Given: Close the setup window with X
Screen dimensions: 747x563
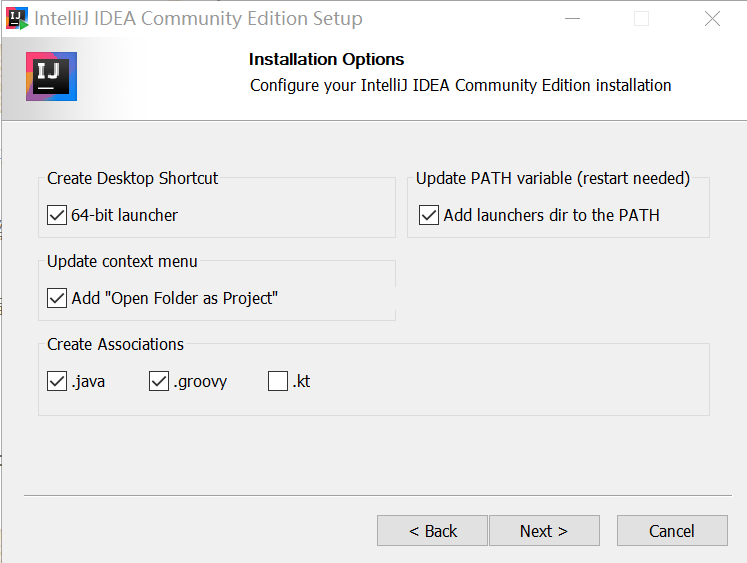Looking at the screenshot, I should pos(712,19).
